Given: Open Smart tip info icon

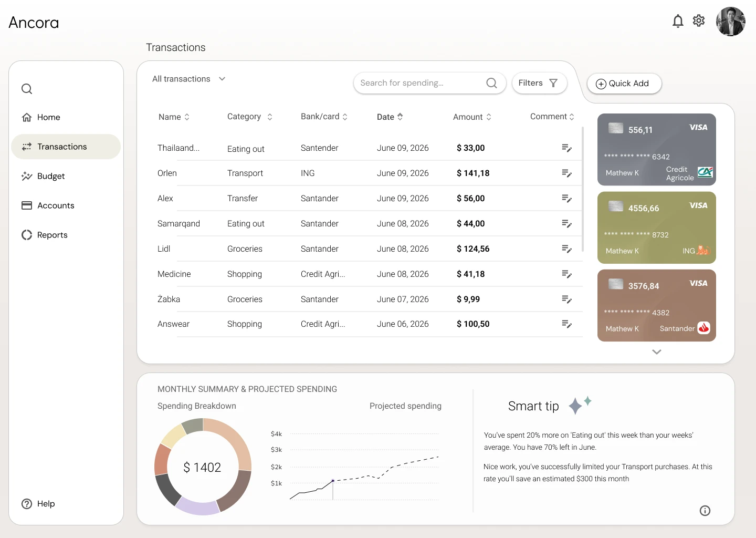Looking at the screenshot, I should pyautogui.click(x=705, y=511).
